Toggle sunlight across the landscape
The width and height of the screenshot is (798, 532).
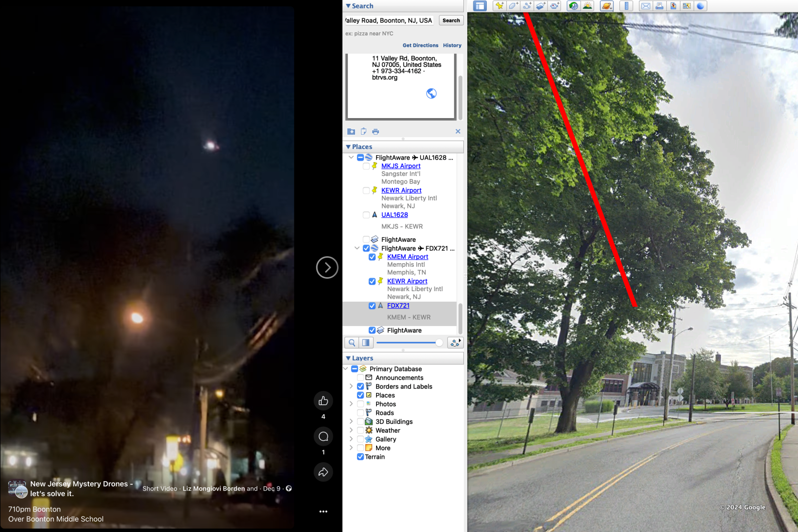click(588, 6)
